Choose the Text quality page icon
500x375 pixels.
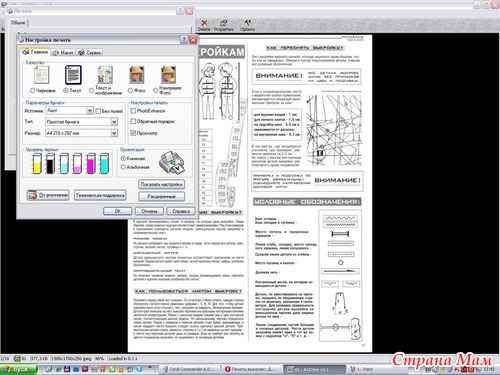pyautogui.click(x=73, y=75)
